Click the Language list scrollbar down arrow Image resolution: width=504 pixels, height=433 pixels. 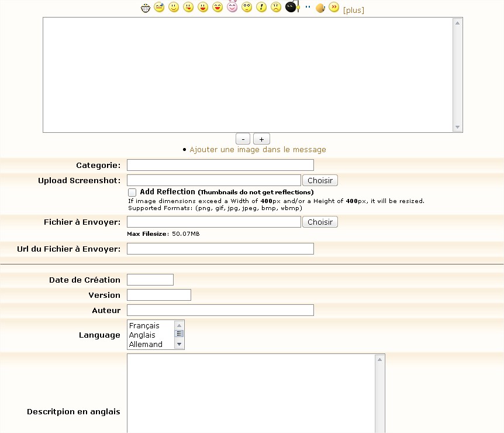pos(179,345)
